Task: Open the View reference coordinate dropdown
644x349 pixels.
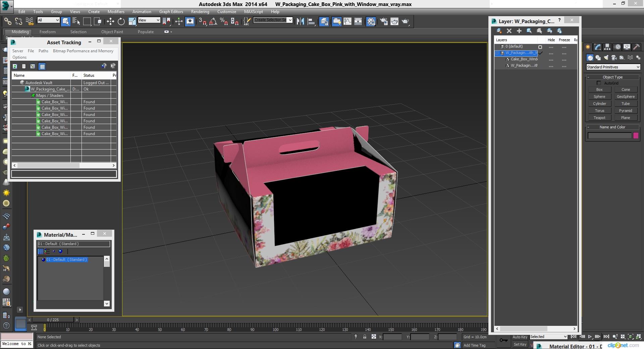Action: 149,20
